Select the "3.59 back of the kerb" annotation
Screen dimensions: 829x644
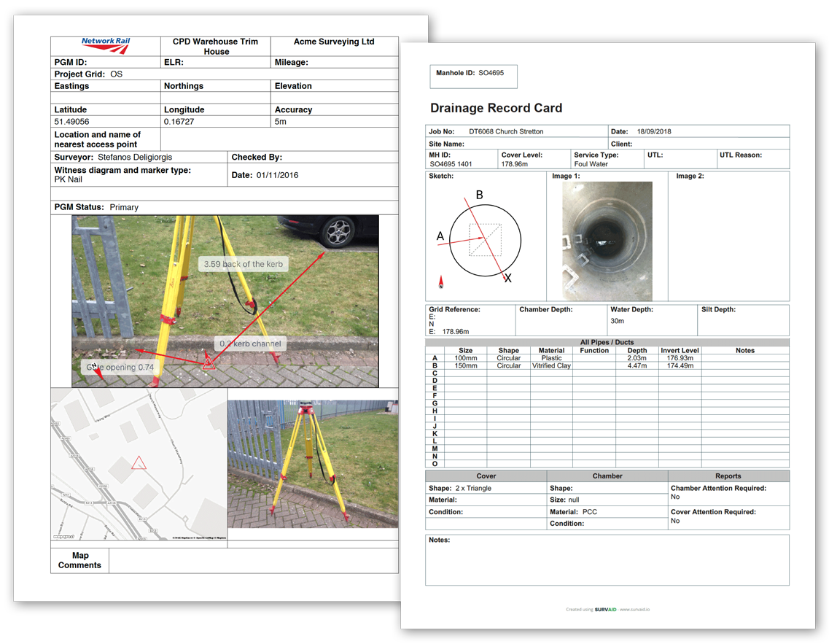(244, 264)
